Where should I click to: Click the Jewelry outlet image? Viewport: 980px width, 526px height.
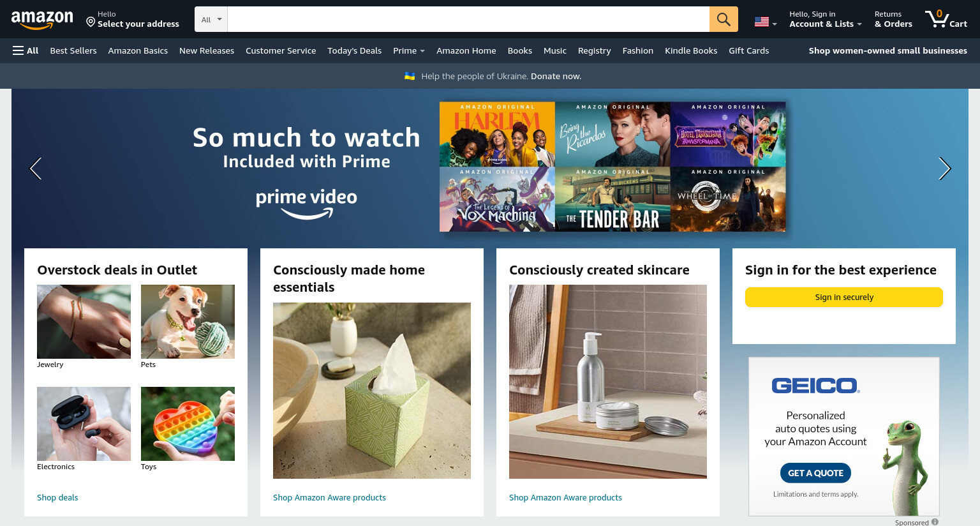point(84,322)
